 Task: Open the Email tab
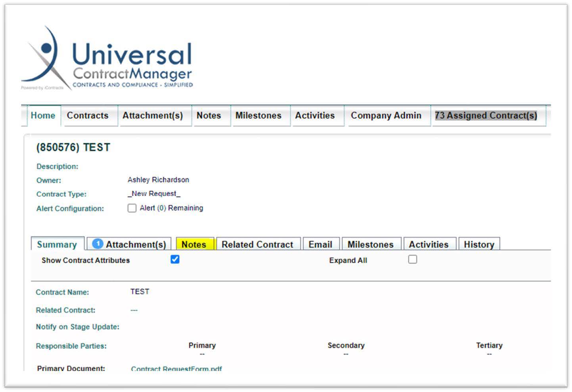point(321,244)
